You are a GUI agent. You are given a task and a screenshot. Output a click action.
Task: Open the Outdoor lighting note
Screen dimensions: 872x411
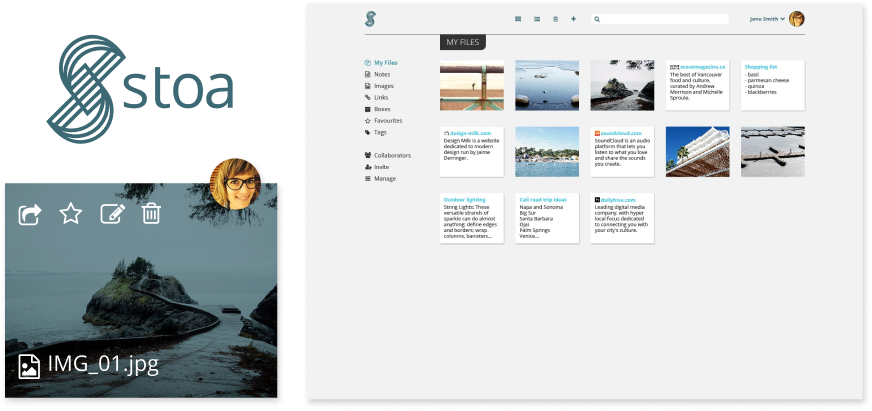472,218
